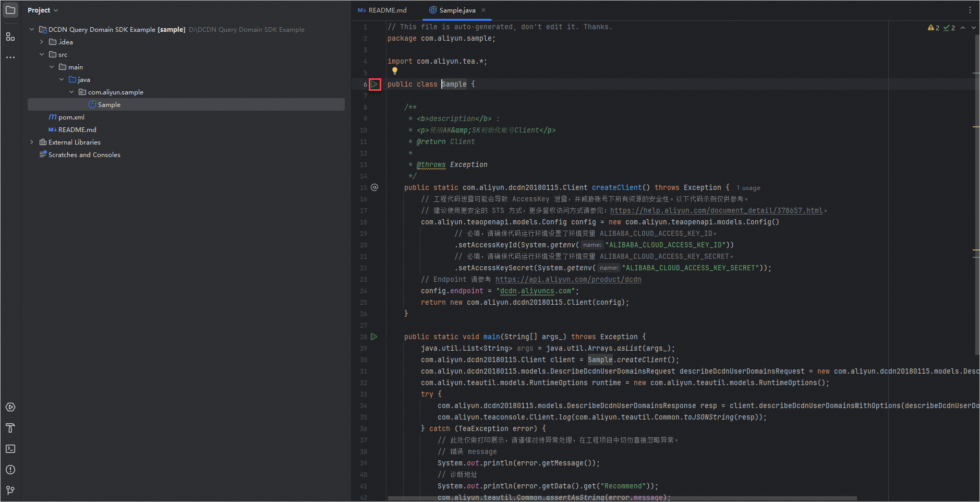Screen dimensions: 980x502
Task: Open the Terminal tool window
Action: (10, 449)
